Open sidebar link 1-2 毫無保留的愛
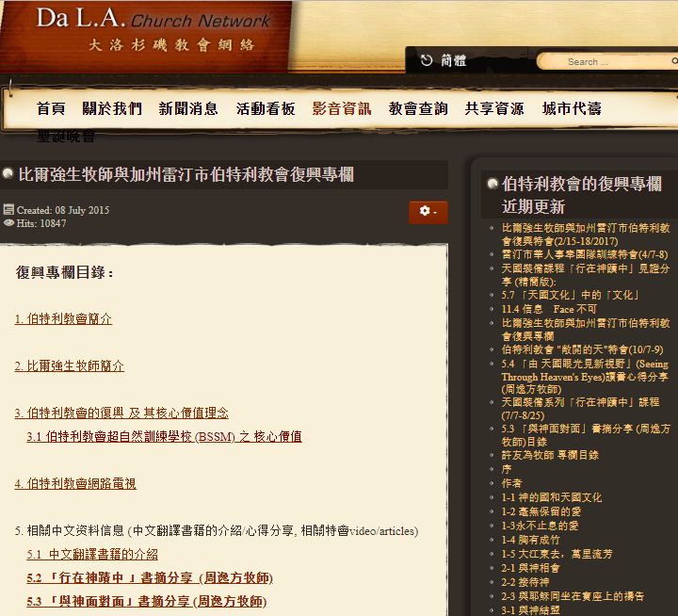The height and width of the screenshot is (616, 678). [x=541, y=511]
